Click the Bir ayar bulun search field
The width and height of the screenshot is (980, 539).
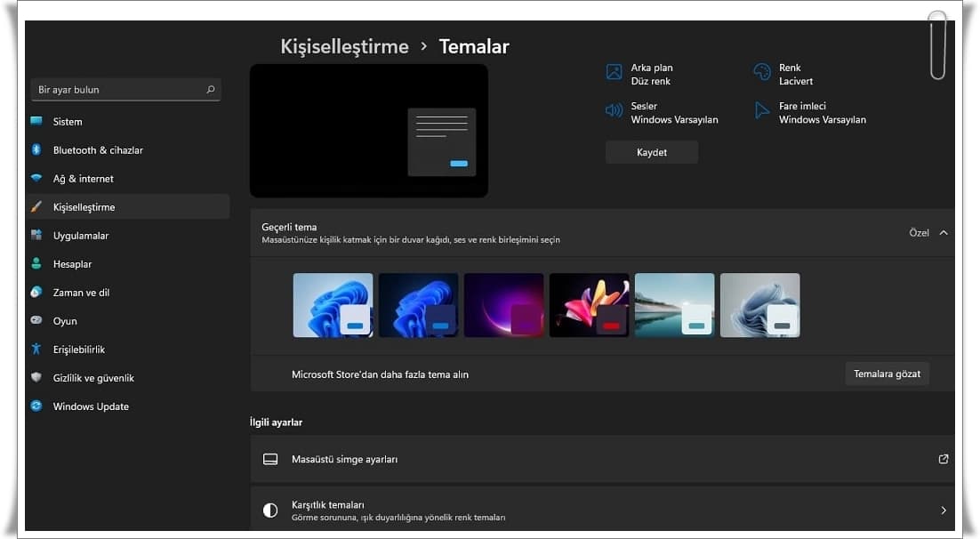[x=125, y=90]
